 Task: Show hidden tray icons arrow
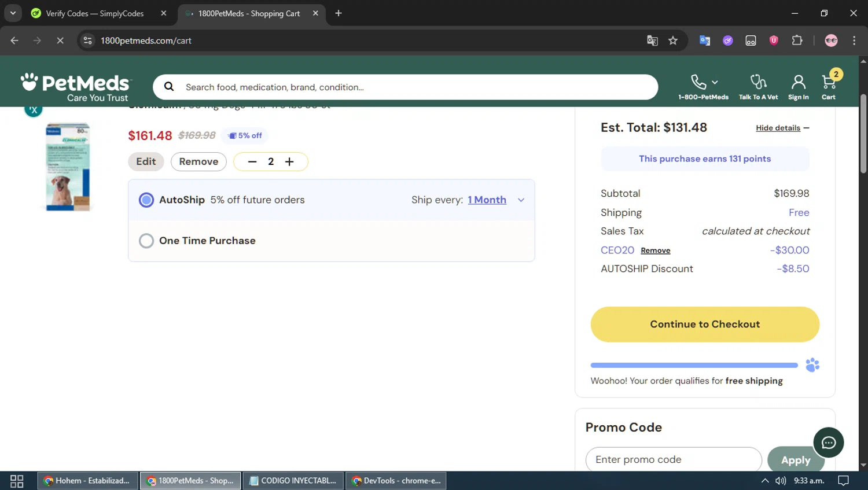click(x=765, y=481)
